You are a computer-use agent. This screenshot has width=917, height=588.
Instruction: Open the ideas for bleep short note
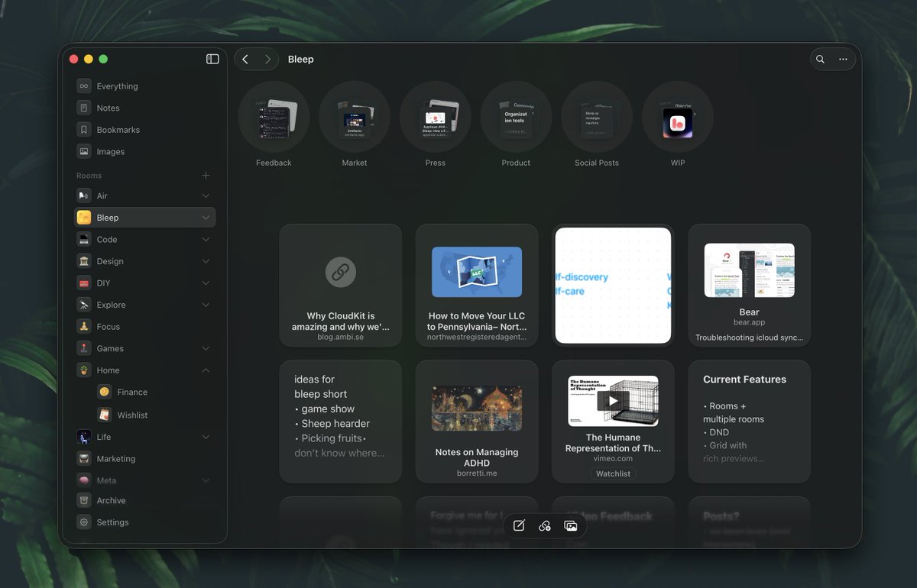341,422
